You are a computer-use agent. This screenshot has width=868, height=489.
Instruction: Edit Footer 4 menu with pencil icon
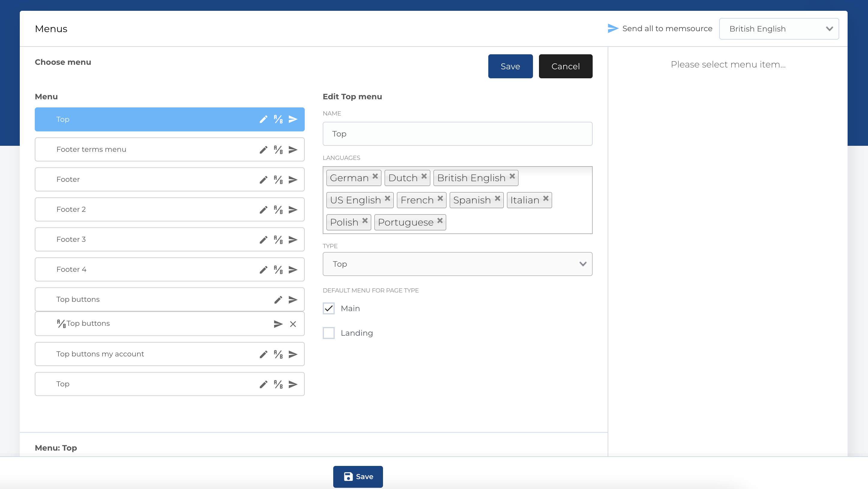click(x=264, y=270)
